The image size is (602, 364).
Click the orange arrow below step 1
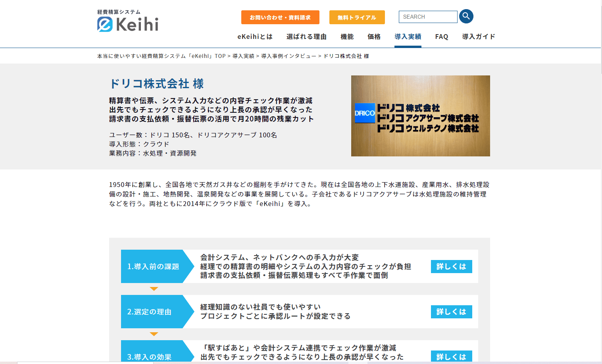click(x=154, y=289)
